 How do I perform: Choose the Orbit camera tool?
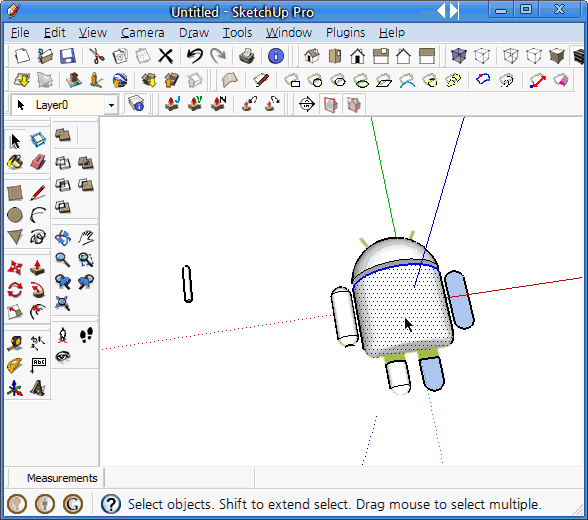pyautogui.click(x=63, y=238)
